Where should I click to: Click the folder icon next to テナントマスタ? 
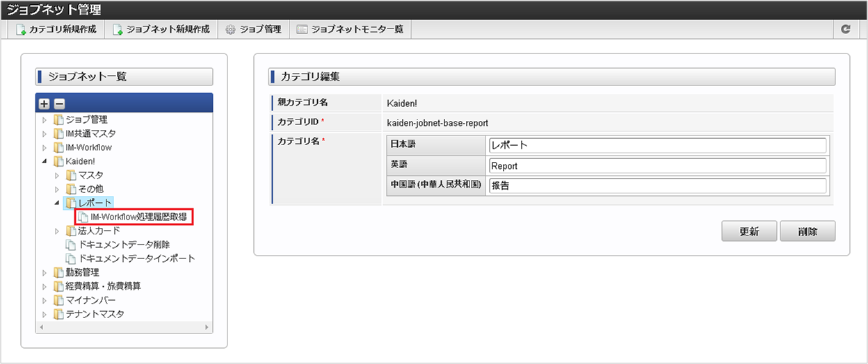click(58, 314)
